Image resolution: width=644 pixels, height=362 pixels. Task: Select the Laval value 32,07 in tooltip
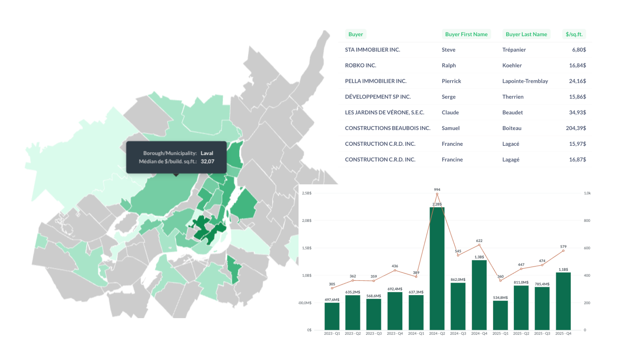click(x=207, y=162)
